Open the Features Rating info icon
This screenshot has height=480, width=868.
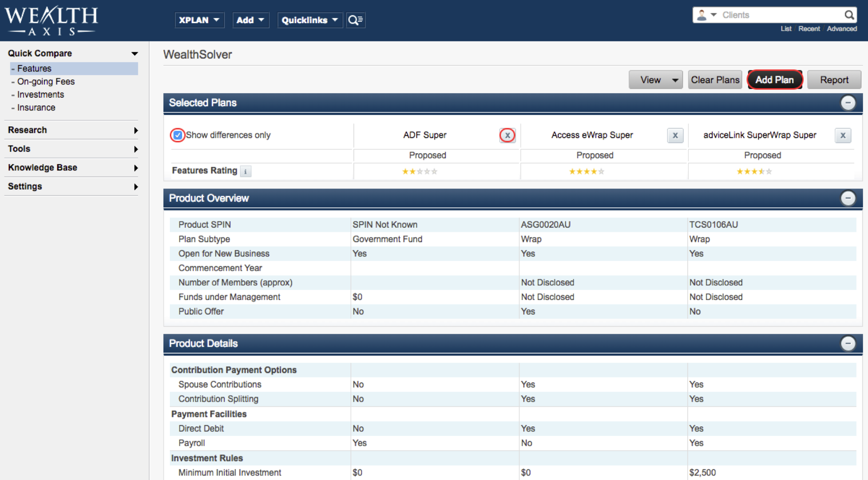pyautogui.click(x=245, y=171)
